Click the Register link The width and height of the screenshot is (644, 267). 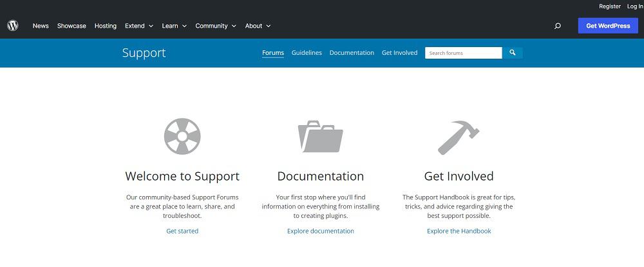pos(609,6)
